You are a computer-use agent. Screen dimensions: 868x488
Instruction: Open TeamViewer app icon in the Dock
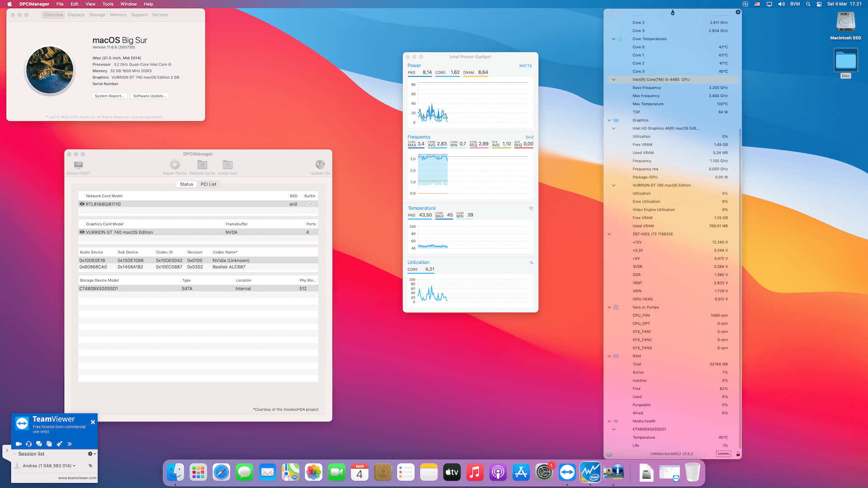click(567, 473)
